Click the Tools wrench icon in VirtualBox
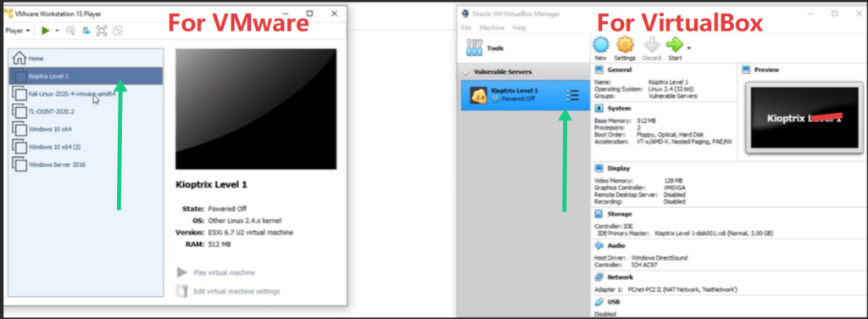Image resolution: width=868 pixels, height=319 pixels. point(475,48)
